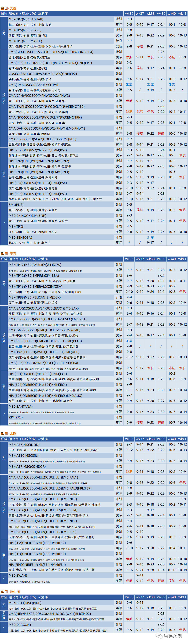Select the HPL(EC1)ONE(EC1)YML(EC1)HMM(EC1) service

(x=38, y=374)
